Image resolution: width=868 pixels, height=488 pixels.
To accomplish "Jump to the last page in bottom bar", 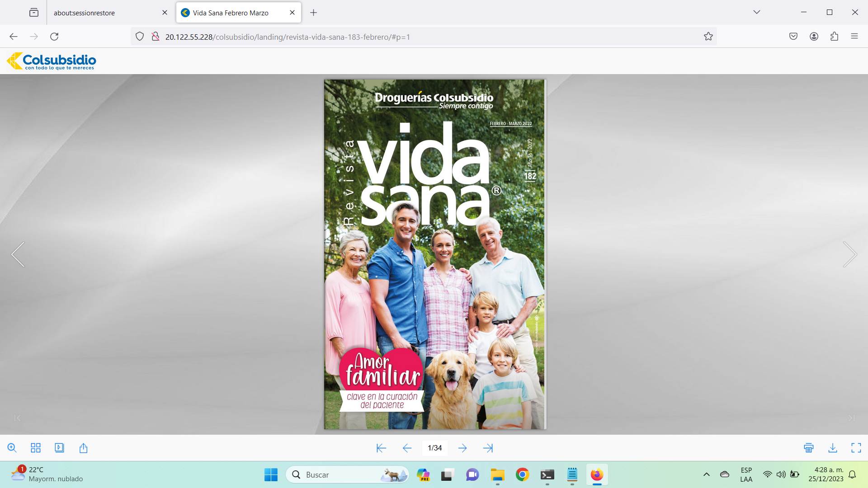I will click(x=488, y=448).
